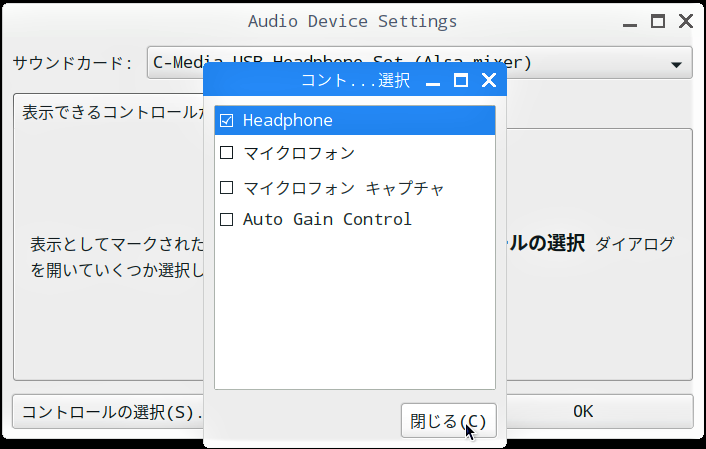This screenshot has height=449, width=706.
Task: Select the Auto Gain Control list row
Action: [x=355, y=219]
